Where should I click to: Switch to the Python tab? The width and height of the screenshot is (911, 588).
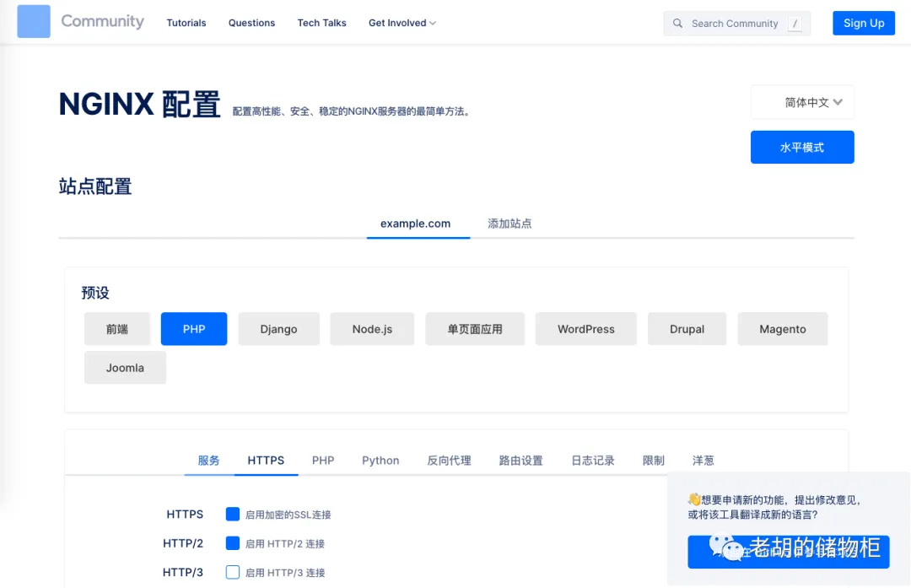pyautogui.click(x=380, y=461)
